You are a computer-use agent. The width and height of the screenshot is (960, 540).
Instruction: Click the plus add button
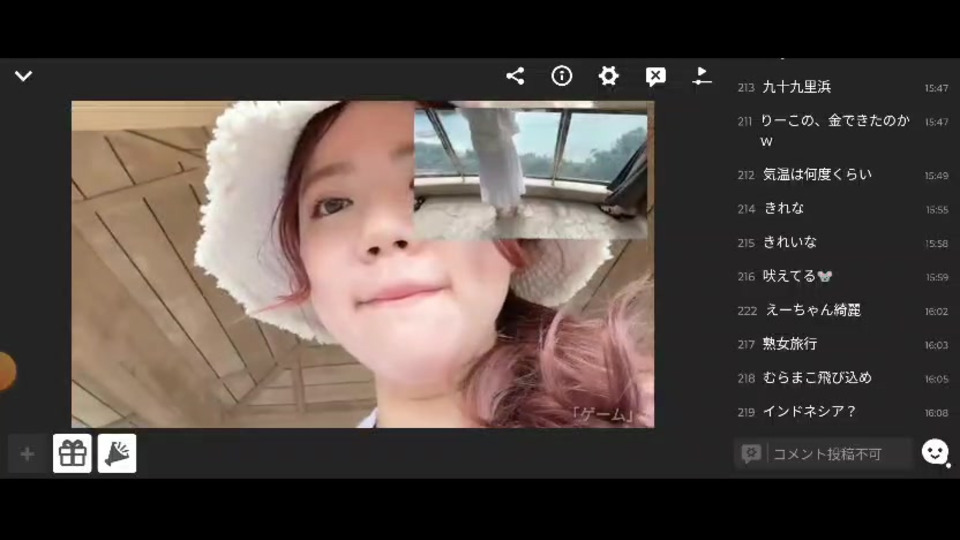27,454
